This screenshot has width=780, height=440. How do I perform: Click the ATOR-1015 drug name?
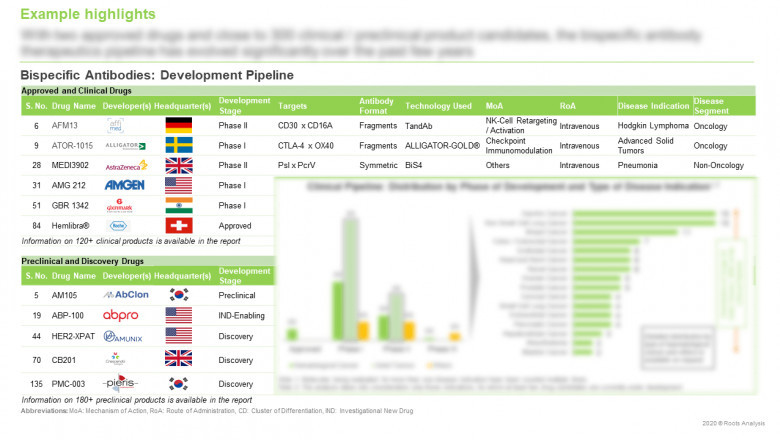tap(72, 146)
